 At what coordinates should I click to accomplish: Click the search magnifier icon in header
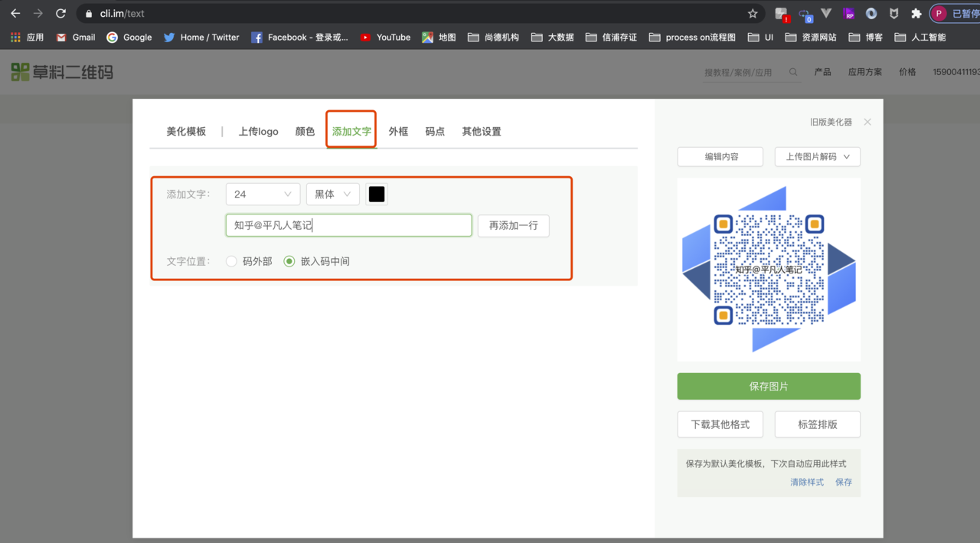tap(794, 72)
